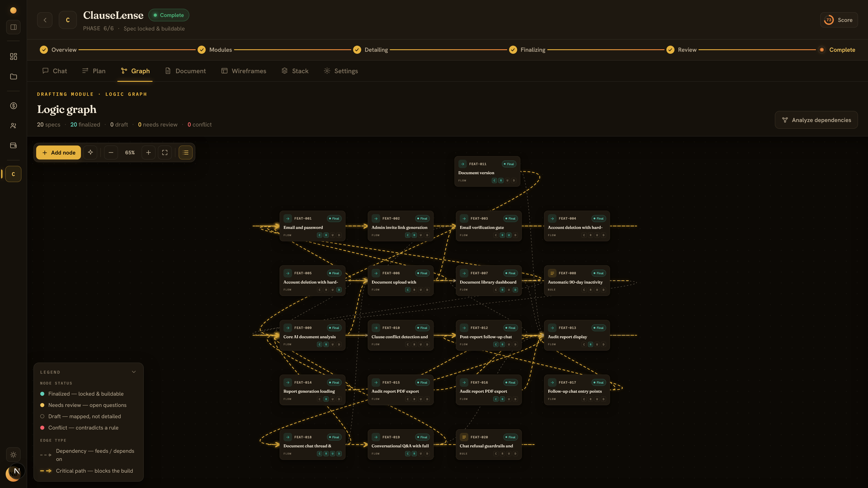The image size is (868, 488).
Task: Go to the Finalizing phase step
Action: pos(527,50)
